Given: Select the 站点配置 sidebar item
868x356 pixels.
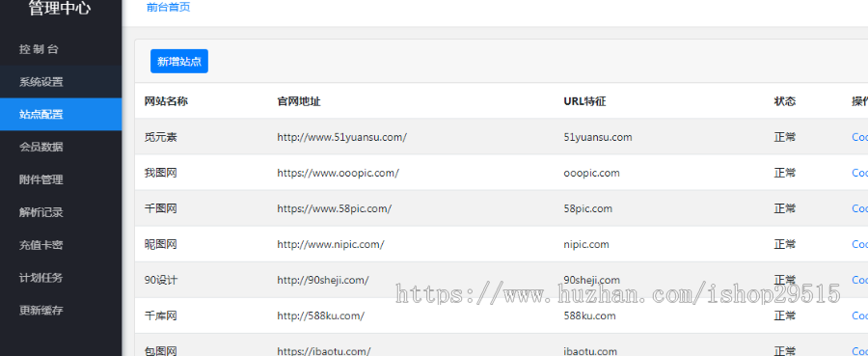Looking at the screenshot, I should tap(61, 115).
